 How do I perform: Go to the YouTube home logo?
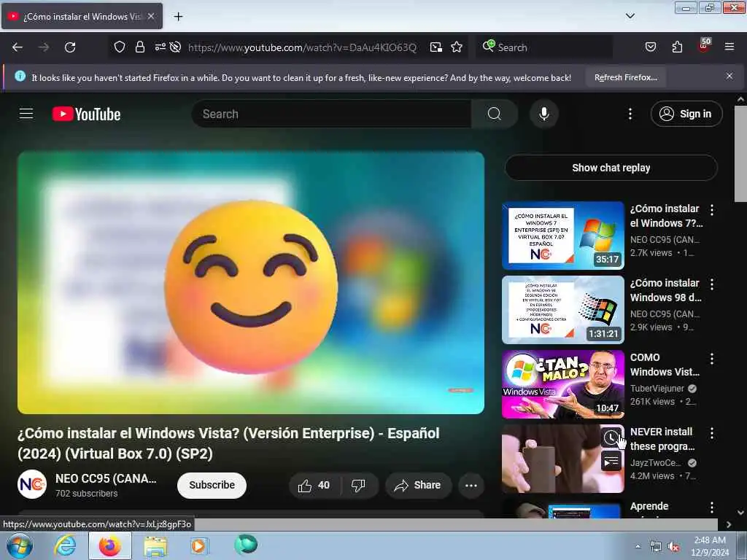tap(86, 114)
